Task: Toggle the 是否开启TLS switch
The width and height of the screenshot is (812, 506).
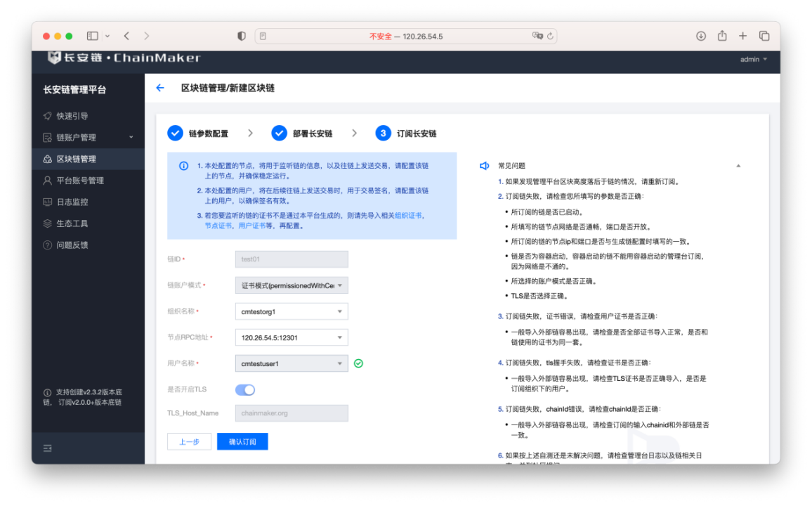Action: click(x=245, y=389)
